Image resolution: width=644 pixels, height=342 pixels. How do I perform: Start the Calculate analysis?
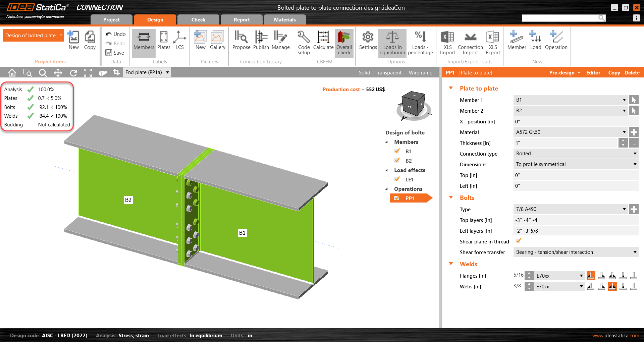pos(323,42)
